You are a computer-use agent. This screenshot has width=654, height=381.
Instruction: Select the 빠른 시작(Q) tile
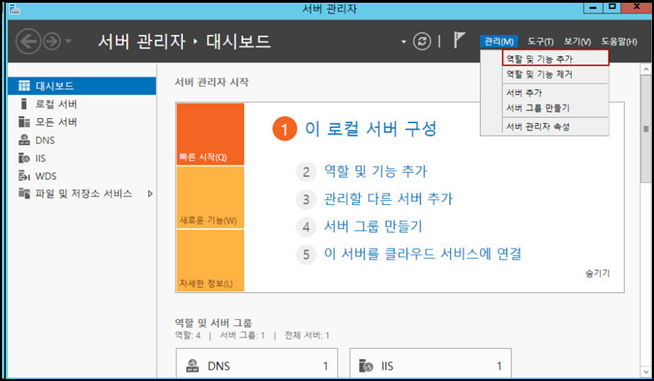pos(210,134)
